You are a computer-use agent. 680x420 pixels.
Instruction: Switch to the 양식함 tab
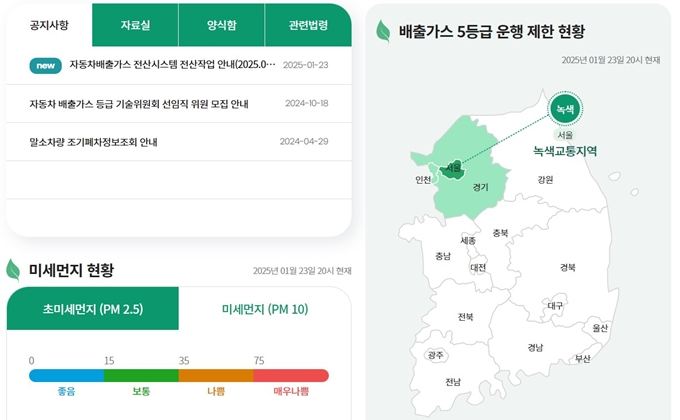[222, 25]
